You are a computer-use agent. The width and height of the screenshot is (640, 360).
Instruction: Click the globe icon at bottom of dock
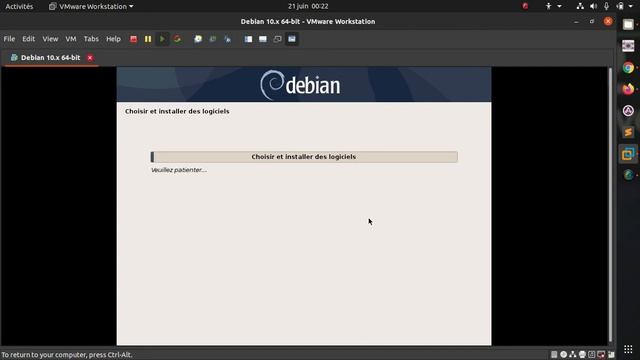tap(628, 175)
